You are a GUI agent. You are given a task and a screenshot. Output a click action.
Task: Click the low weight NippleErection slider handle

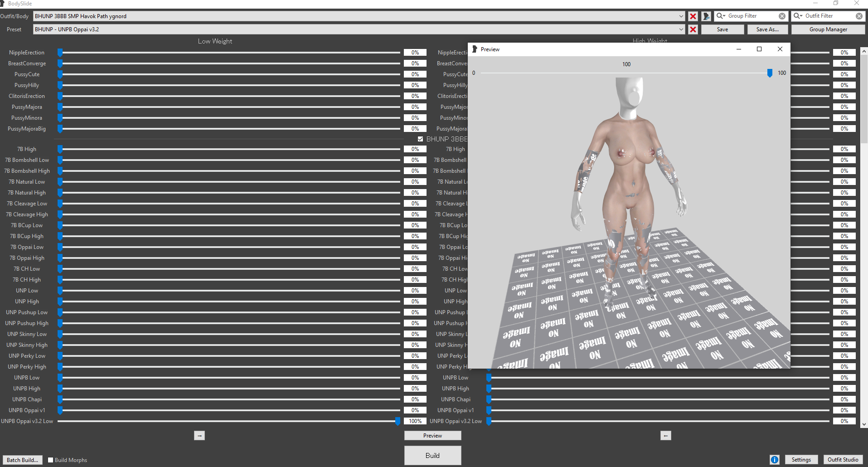coord(60,53)
